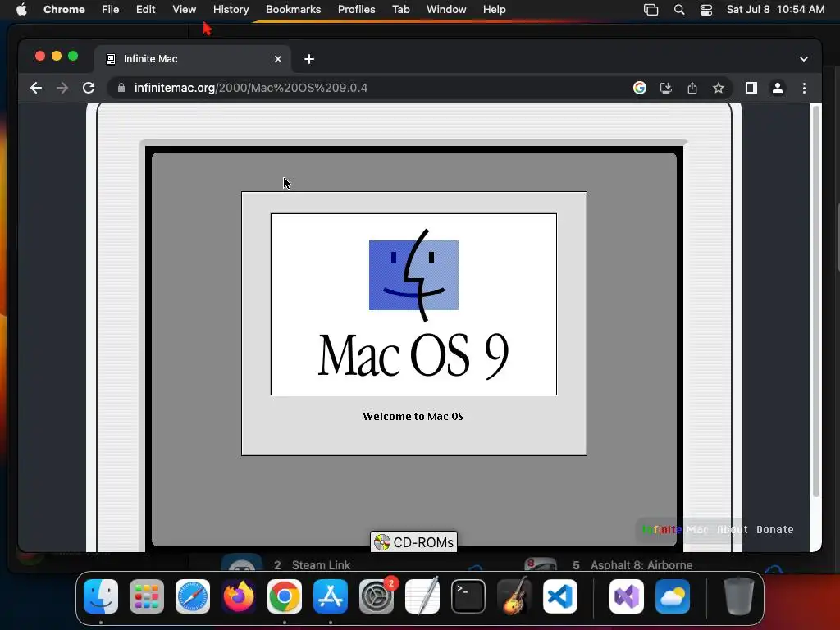Viewport: 840px width, 630px height.
Task: Open Finder from the Dock
Action: [101, 596]
